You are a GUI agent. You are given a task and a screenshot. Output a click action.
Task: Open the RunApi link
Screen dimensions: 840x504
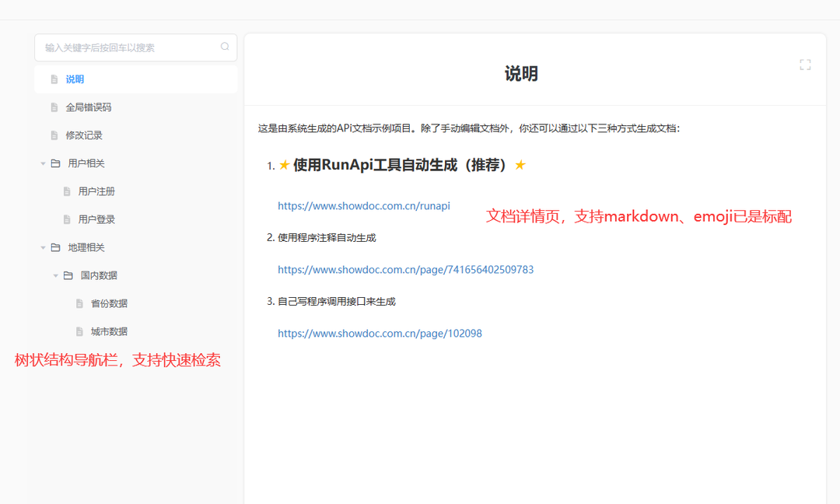click(363, 205)
